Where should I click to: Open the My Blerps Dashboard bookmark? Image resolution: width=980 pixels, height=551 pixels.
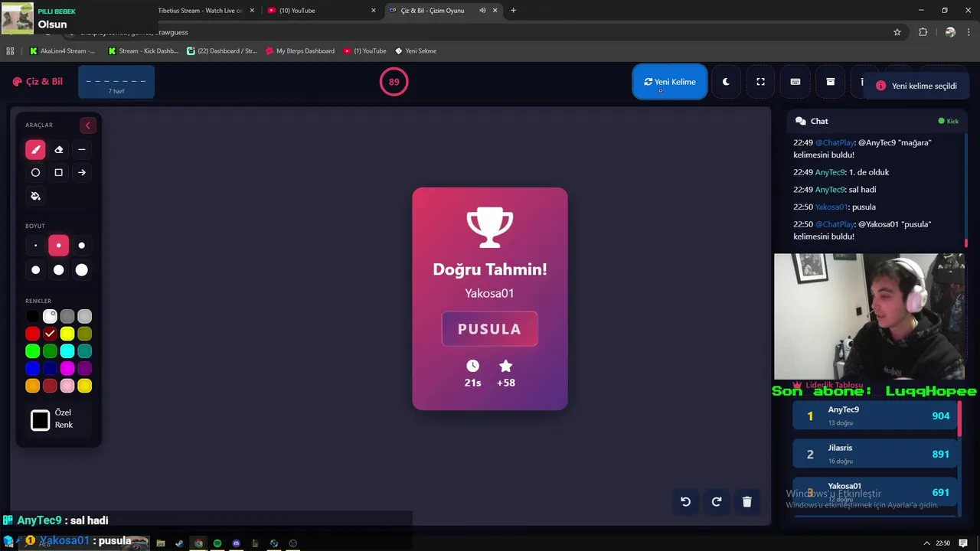pyautogui.click(x=300, y=51)
